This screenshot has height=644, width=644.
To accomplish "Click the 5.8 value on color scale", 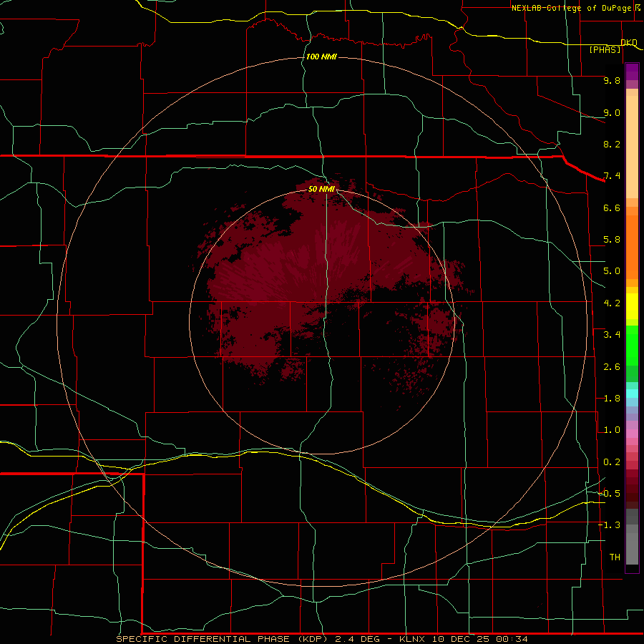I will (x=612, y=240).
